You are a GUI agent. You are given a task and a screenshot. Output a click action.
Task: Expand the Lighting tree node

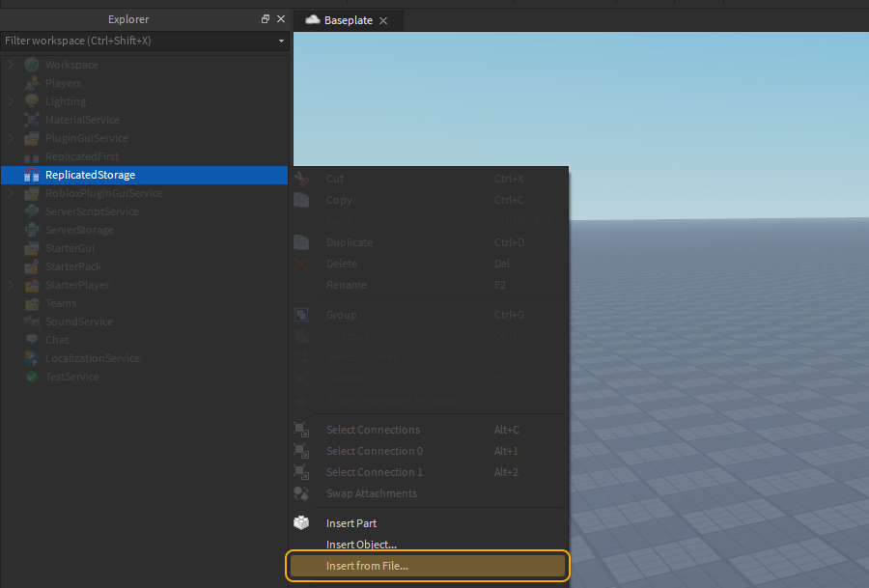coord(11,101)
